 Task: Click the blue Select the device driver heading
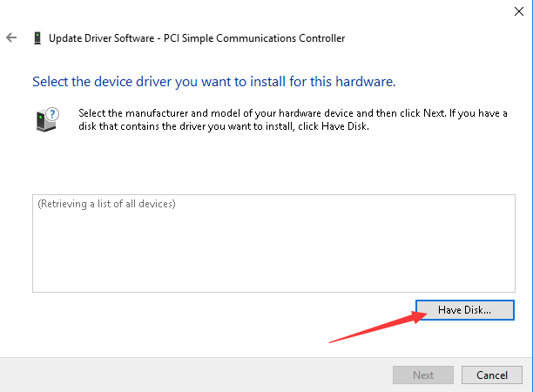coord(214,82)
